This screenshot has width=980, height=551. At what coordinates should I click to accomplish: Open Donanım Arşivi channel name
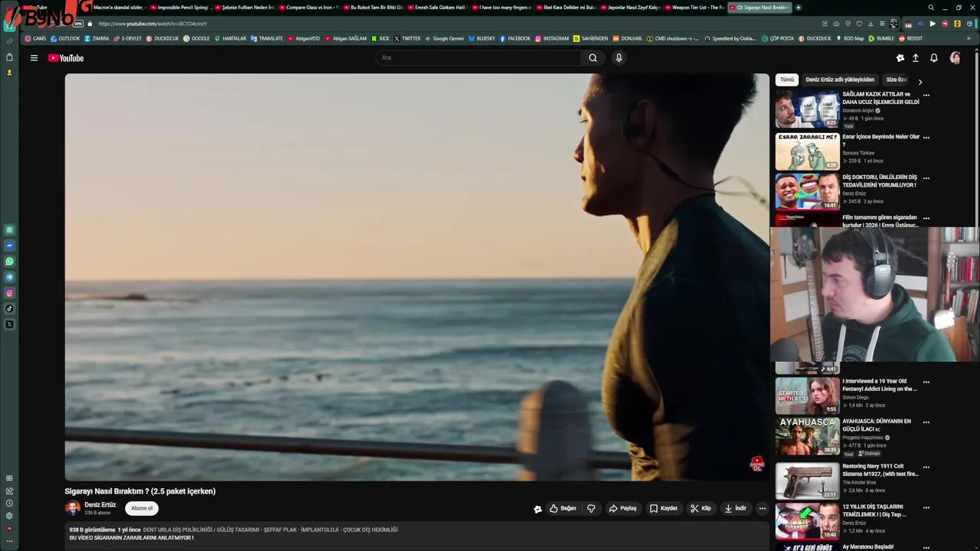[x=858, y=110]
